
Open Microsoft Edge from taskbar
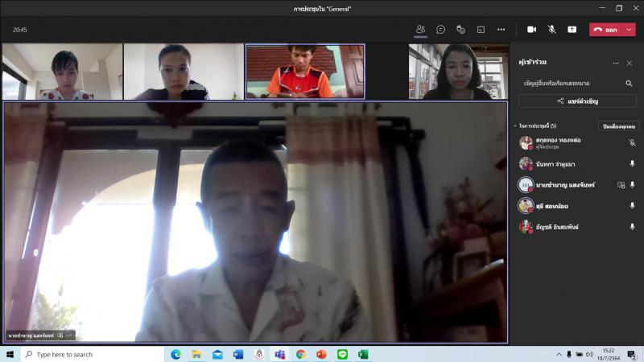click(175, 354)
